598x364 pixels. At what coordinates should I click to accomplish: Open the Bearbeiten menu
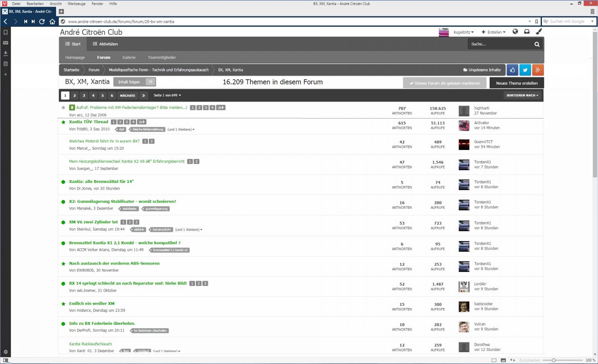tap(35, 4)
